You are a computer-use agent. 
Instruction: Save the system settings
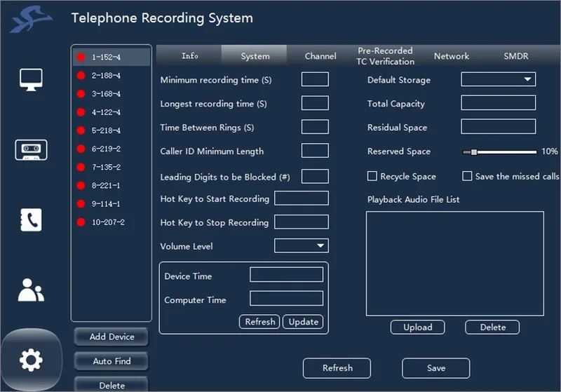click(x=436, y=368)
